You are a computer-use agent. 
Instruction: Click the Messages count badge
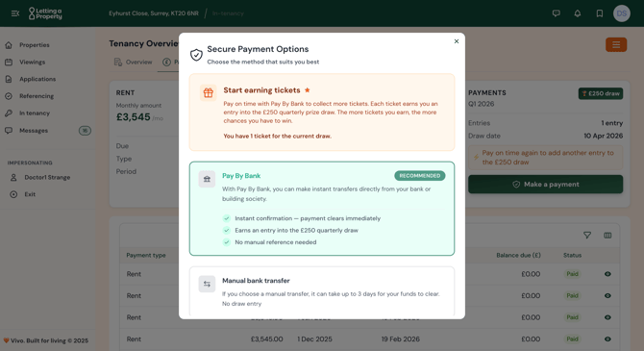pos(85,131)
